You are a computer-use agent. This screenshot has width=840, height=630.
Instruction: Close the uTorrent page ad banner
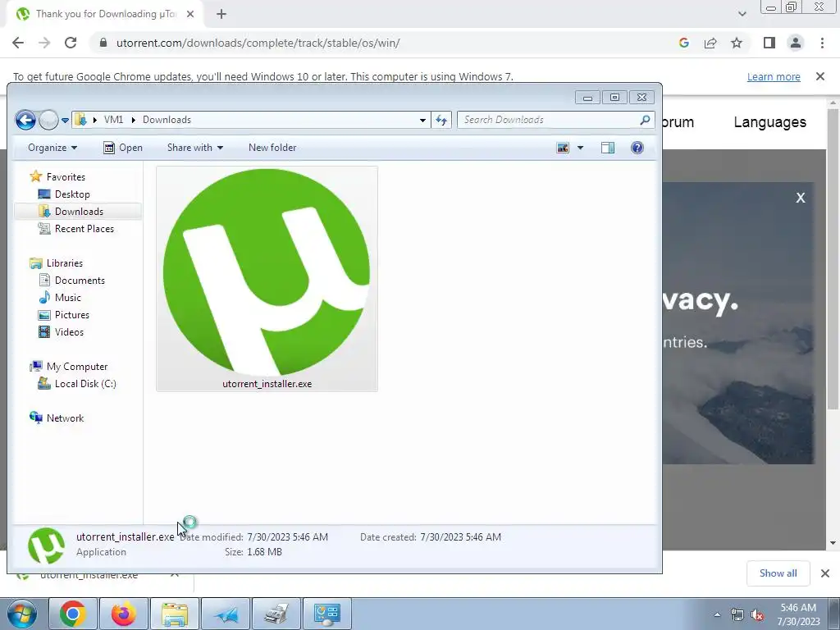[801, 199]
